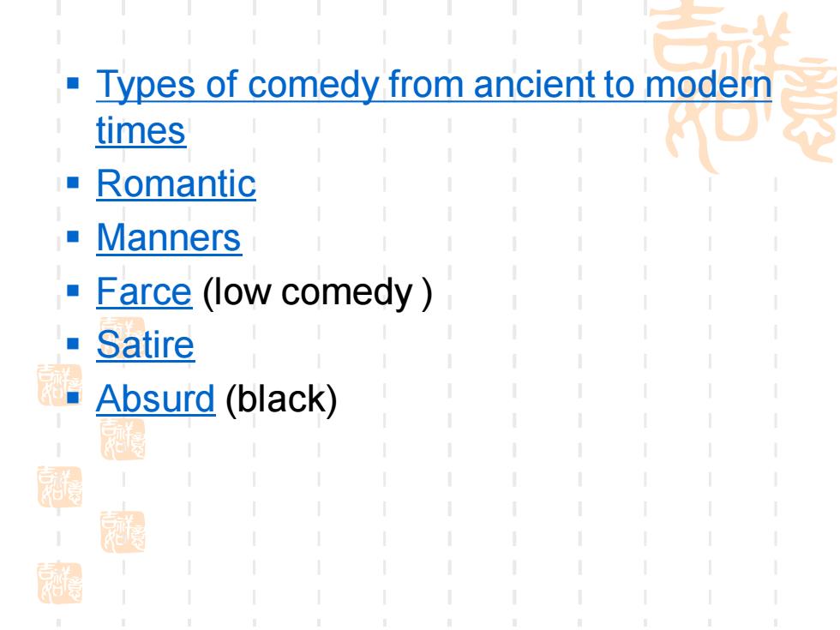This screenshot has width=840, height=630.
Task: Select the bullet marker before Manners
Action: 74,237
